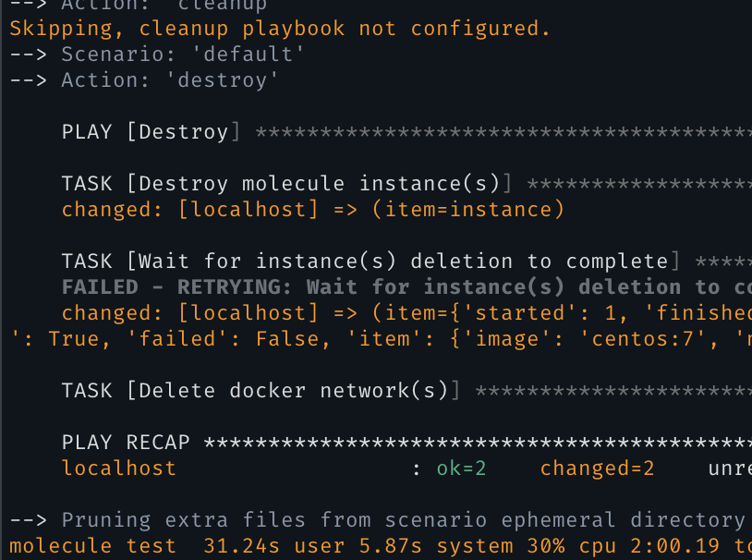752x560 pixels.
Task: Click the 'Wait for instance(s) deletion' task heading
Action: [x=370, y=262]
